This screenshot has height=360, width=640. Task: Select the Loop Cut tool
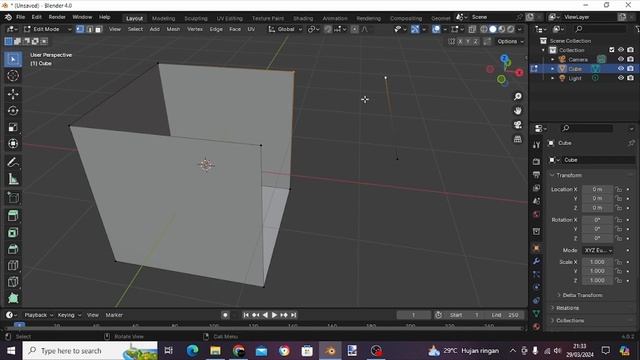pos(13,265)
